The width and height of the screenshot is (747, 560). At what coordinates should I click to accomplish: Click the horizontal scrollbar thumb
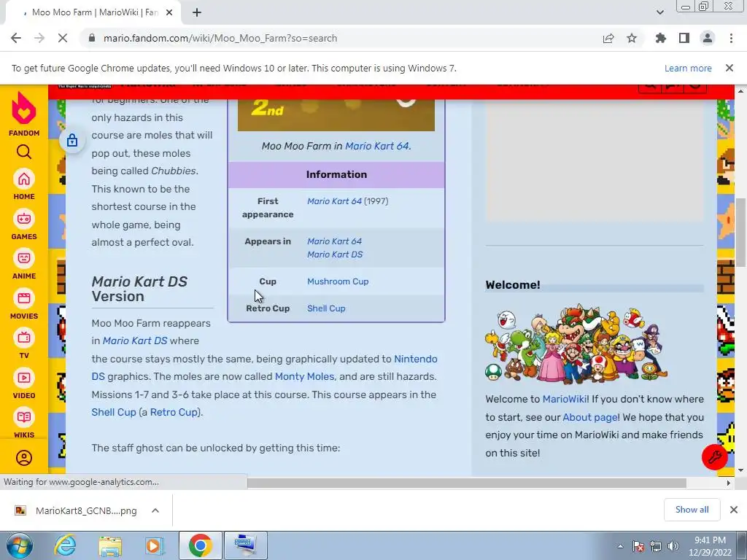pos(467,483)
